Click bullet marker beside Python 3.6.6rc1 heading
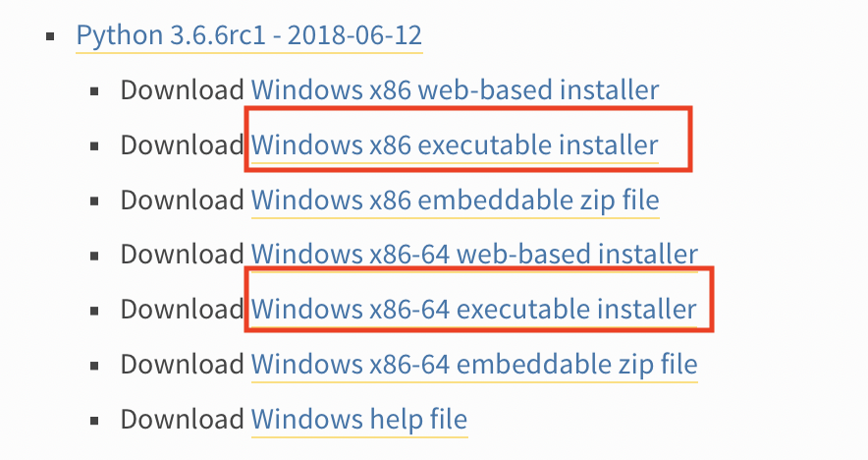 [x=50, y=36]
